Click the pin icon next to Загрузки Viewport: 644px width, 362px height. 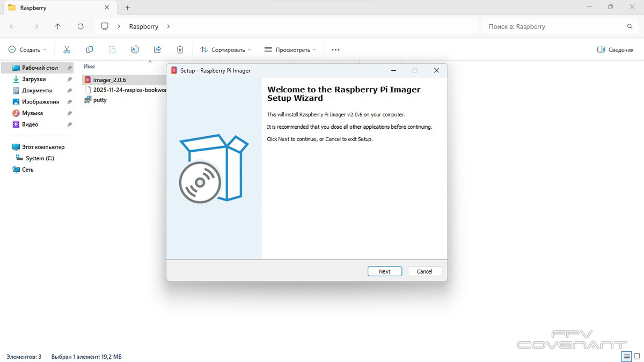(x=69, y=79)
